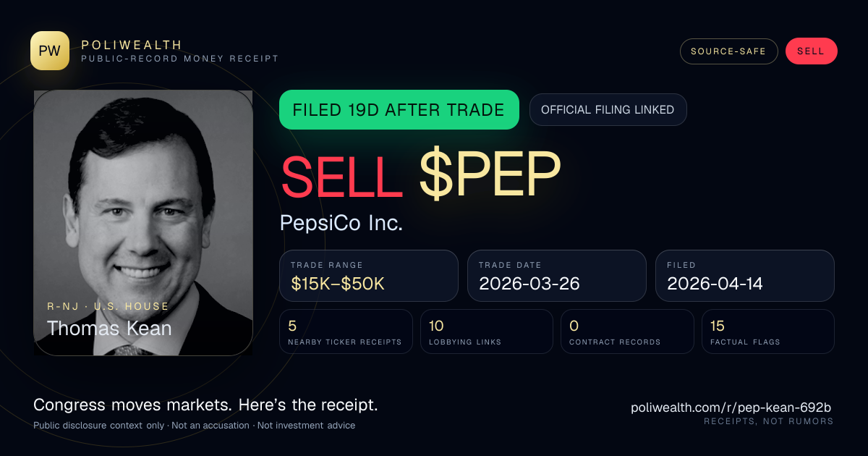Open the 5 Nearby Ticker Receipts tile
Image resolution: width=868 pixels, height=456 pixels.
tap(346, 332)
